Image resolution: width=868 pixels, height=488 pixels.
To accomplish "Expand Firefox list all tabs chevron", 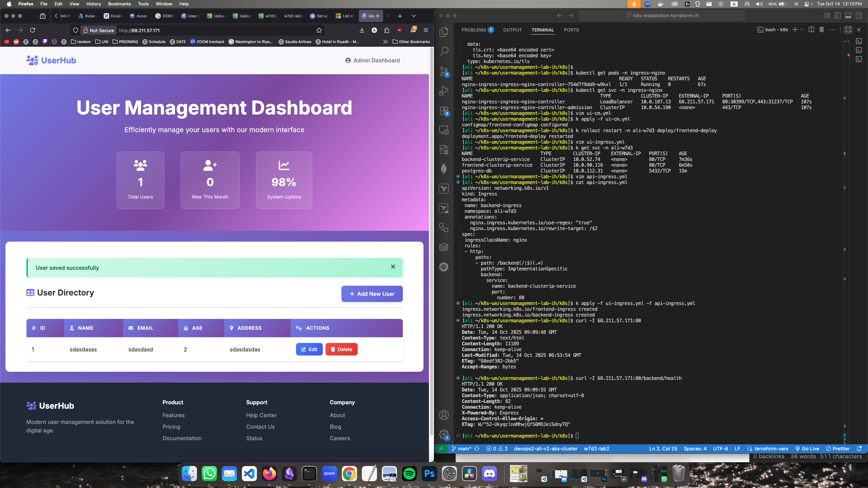I will [x=413, y=16].
